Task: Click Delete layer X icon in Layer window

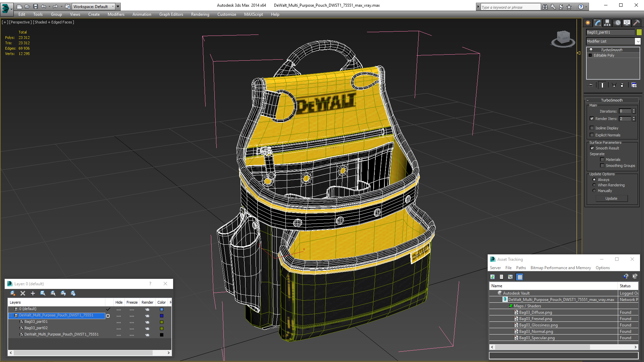Action: (23, 293)
